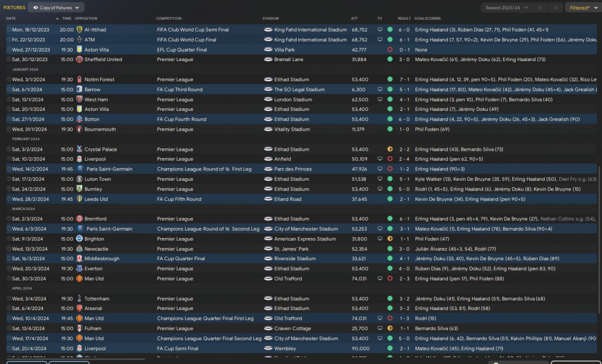Screen dimensions: 602x364
Task: Click the Parc des Princes stadium name
Action: [293, 169]
